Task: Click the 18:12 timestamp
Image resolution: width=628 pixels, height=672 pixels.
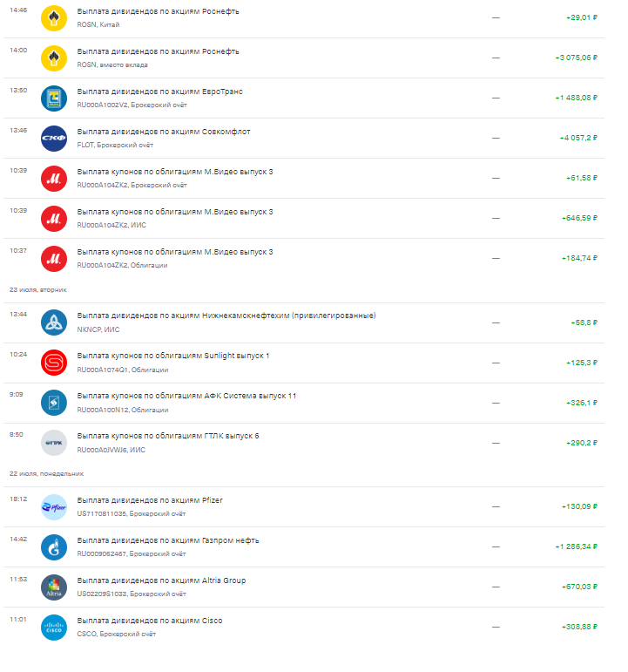Action: [x=18, y=499]
